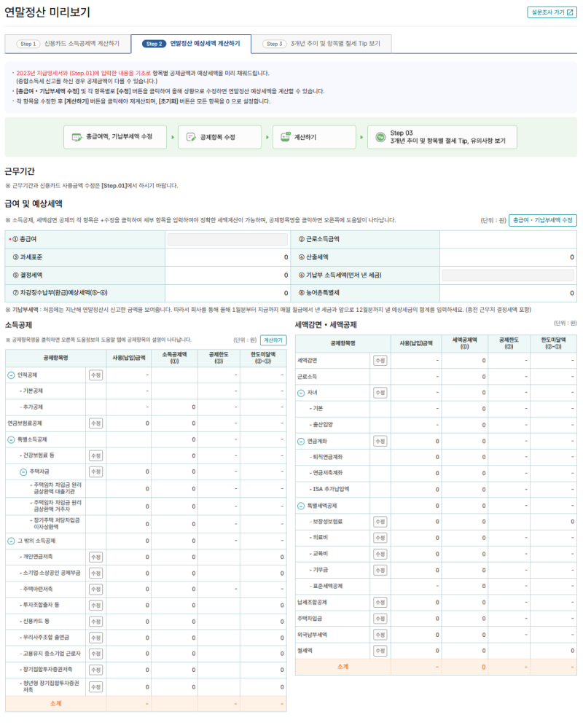Image resolution: width=583 pixels, height=728 pixels.
Task: Click the 기본공제 item under 인적공제
Action: coord(31,391)
